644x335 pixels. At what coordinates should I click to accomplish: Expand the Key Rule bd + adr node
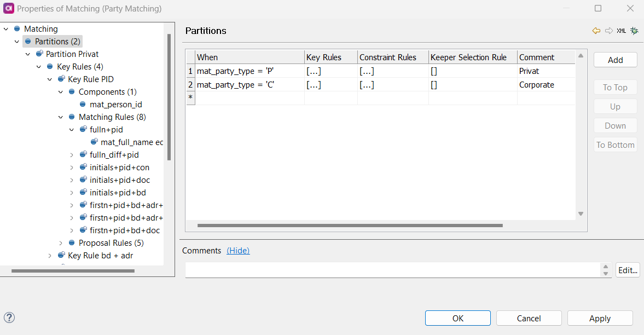point(50,256)
